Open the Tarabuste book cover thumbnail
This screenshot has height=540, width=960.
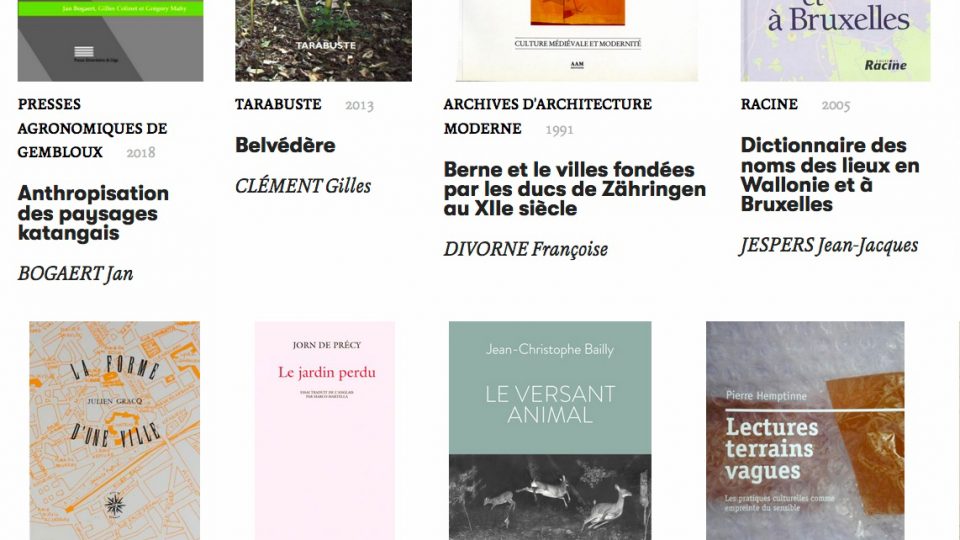coord(323,40)
